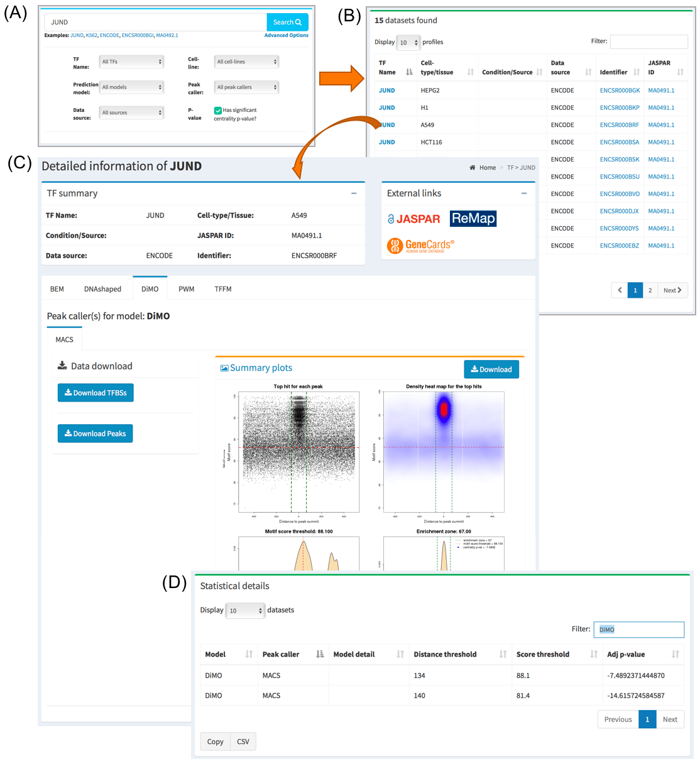Open the Prediction model dropdown (All models)
The height and width of the screenshot is (764, 700).
pyautogui.click(x=132, y=87)
